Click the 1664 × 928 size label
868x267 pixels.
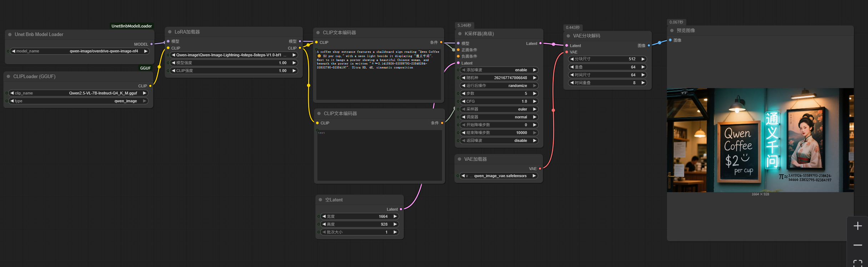760,194
